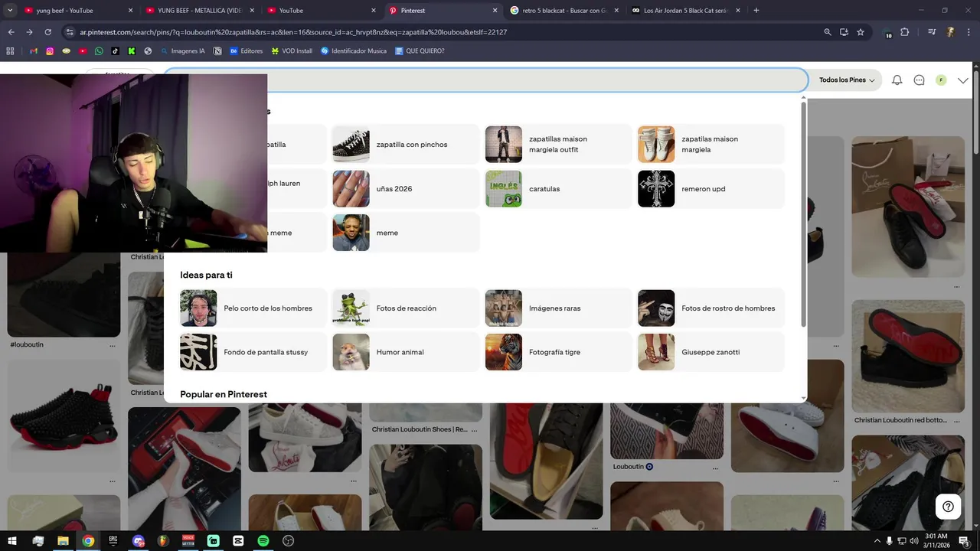Open the Windows Start menu

click(x=12, y=541)
